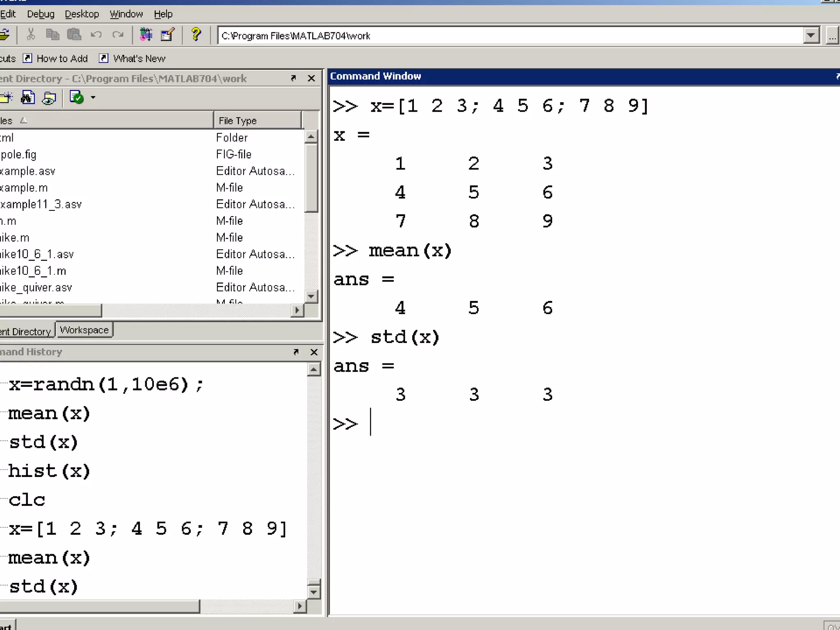Click browse for folder ellipsis button
The height and width of the screenshot is (630, 840).
coord(832,36)
